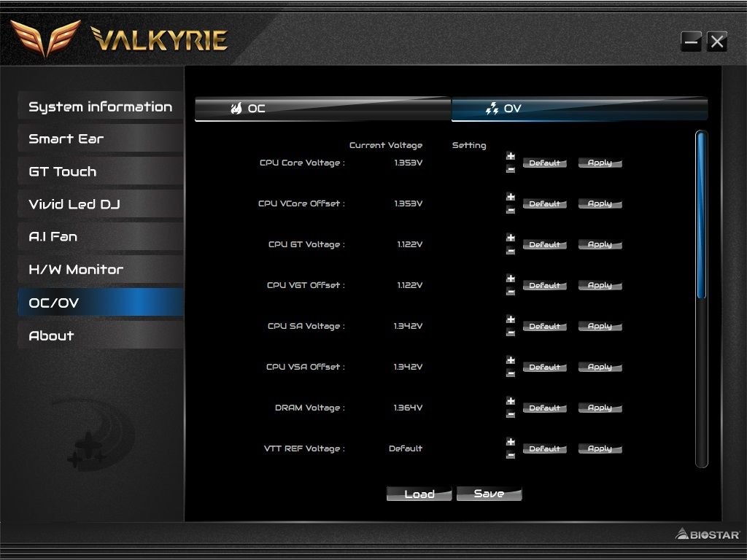Reset CPU VGT Offset to Default
Viewport: 747px width, 560px height.
pos(544,285)
